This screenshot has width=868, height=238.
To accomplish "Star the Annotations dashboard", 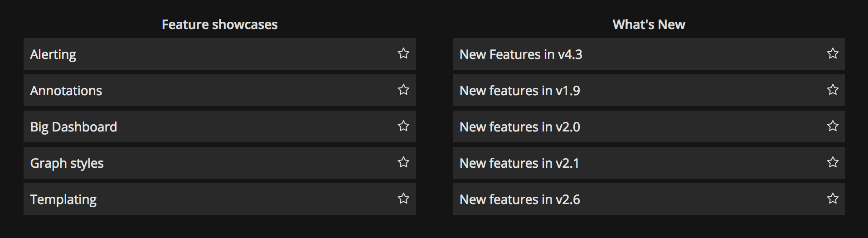I will 403,90.
